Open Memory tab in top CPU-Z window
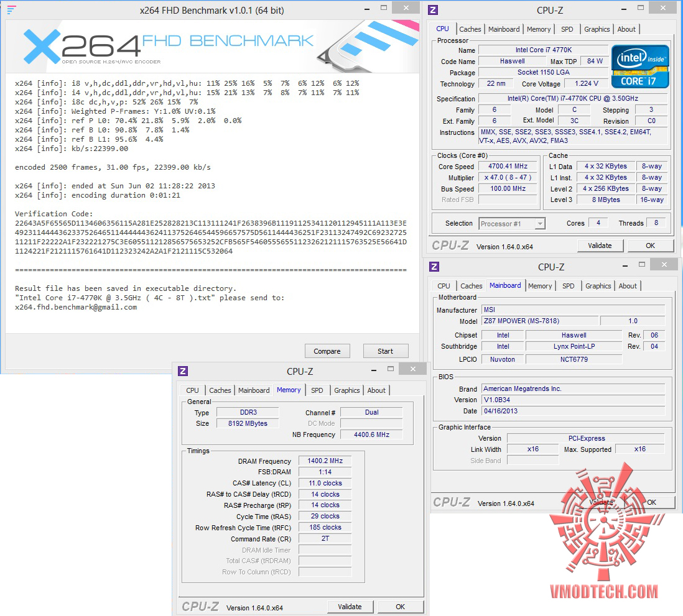This screenshot has width=683, height=616. (539, 29)
